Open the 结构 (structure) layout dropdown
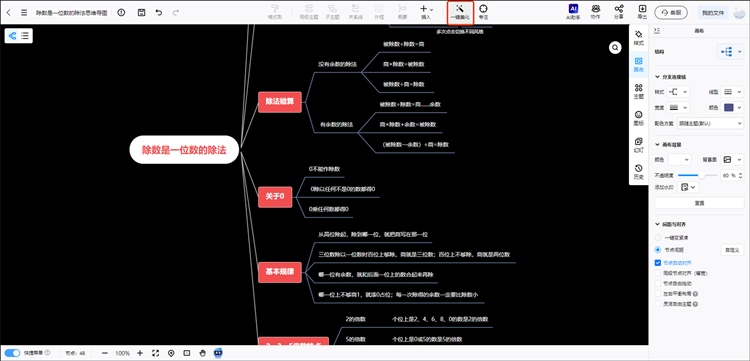The height and width of the screenshot is (361, 750). (730, 52)
